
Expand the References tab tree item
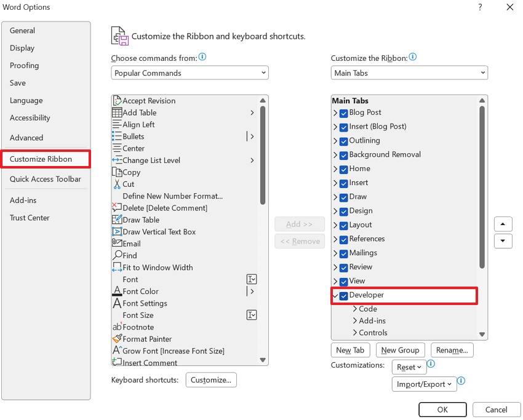tap(335, 239)
